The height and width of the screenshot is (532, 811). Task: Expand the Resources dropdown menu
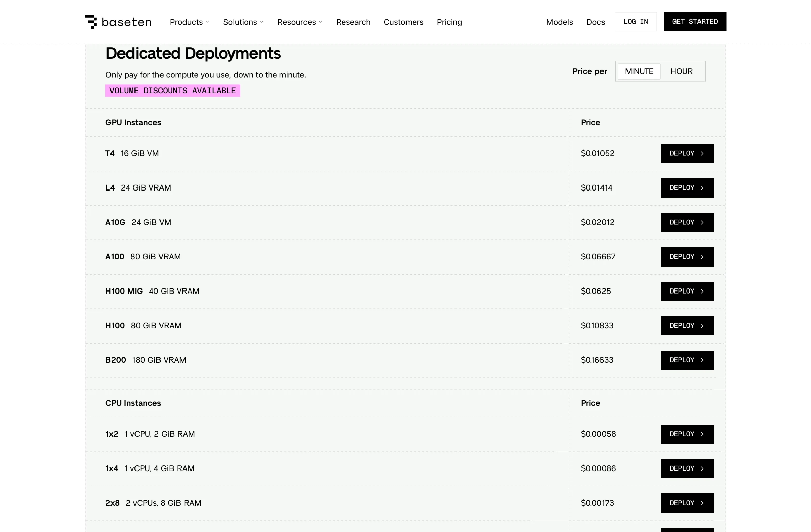pyautogui.click(x=300, y=22)
